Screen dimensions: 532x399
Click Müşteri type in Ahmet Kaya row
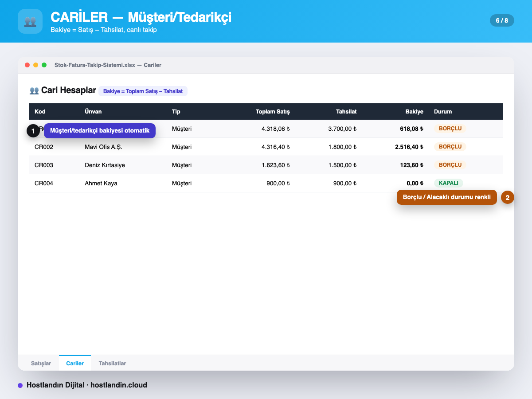point(182,183)
